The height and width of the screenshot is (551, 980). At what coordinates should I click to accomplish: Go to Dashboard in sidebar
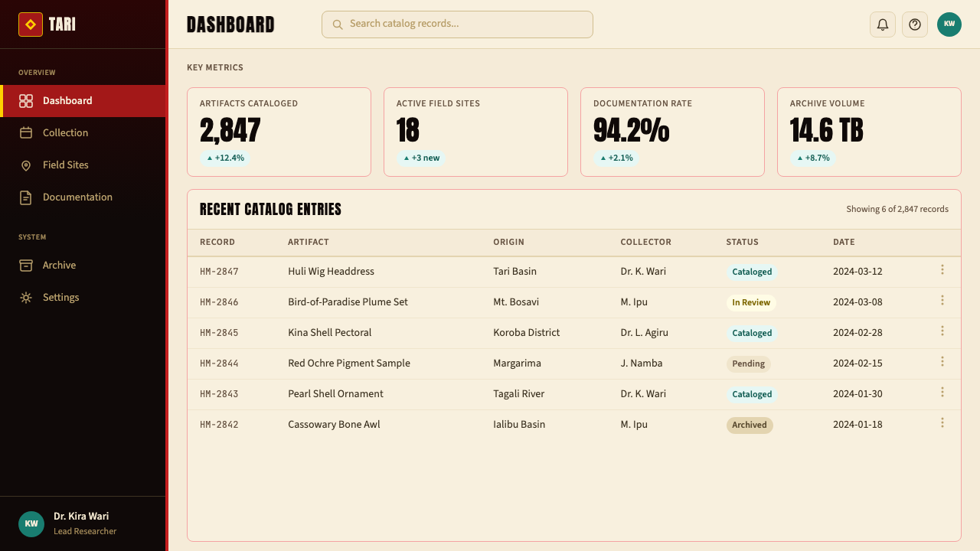[x=83, y=101]
